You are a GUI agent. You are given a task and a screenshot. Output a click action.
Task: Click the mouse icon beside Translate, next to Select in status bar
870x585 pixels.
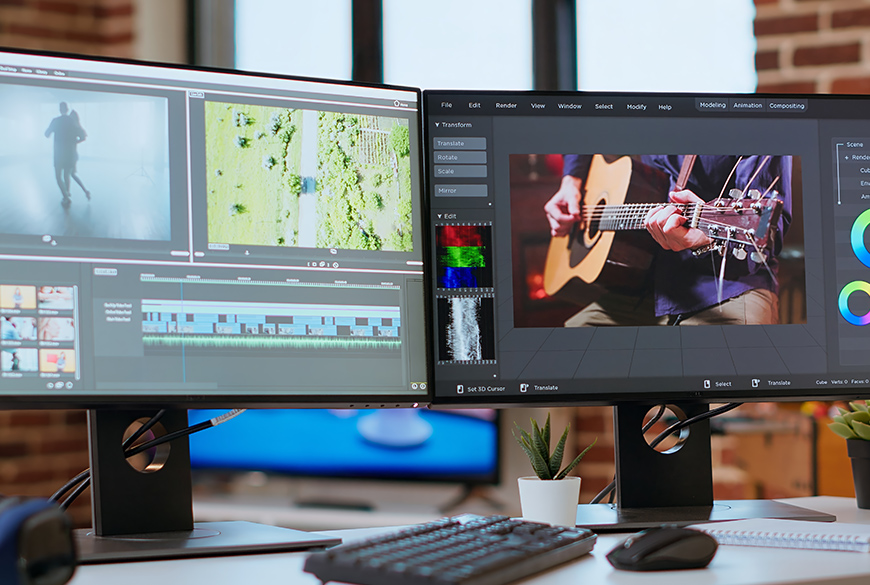[755, 383]
